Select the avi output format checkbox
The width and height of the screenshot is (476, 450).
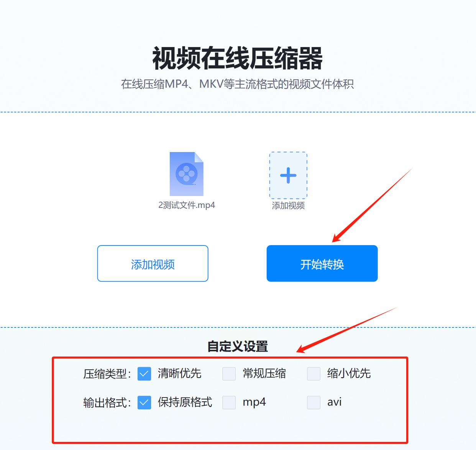(x=314, y=403)
